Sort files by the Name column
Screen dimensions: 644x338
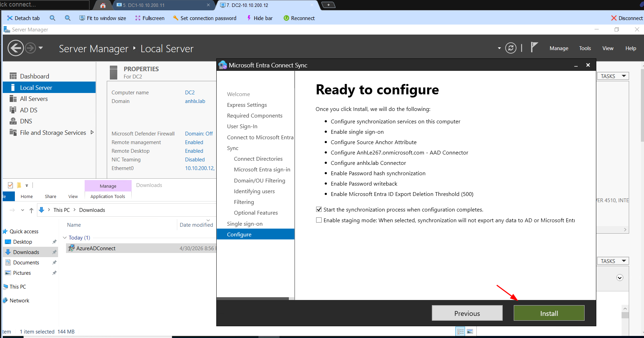[74, 225]
